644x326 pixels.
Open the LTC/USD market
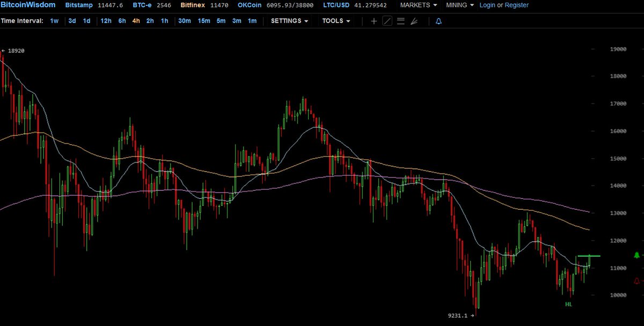[x=337, y=5]
